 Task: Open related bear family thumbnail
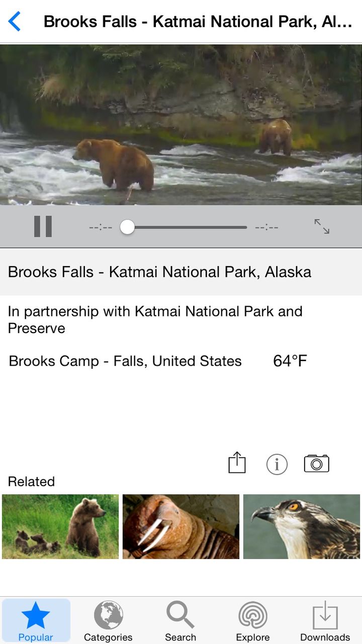coord(60,526)
